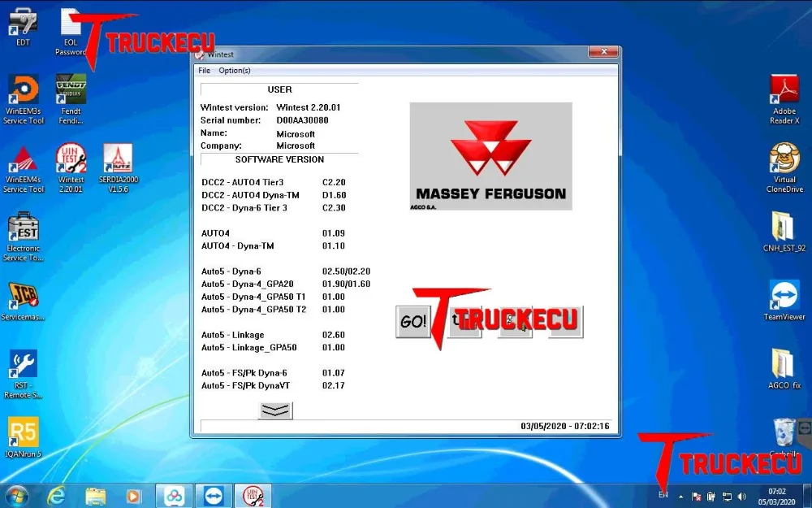
Task: Open Windows Media Player taskbar icon
Action: click(133, 496)
